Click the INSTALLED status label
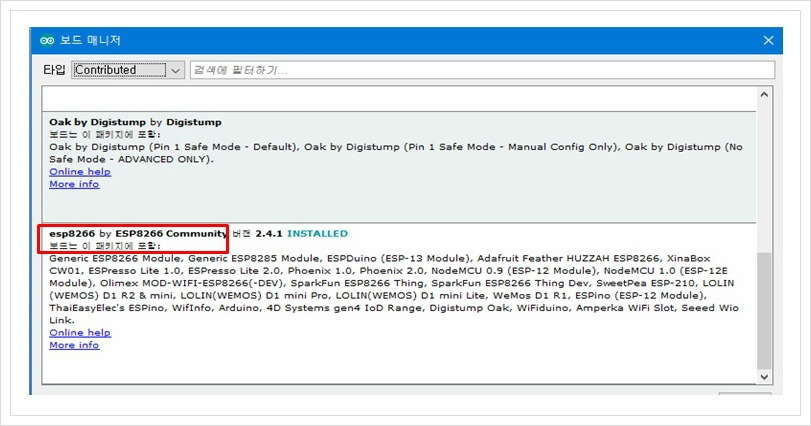 point(317,234)
